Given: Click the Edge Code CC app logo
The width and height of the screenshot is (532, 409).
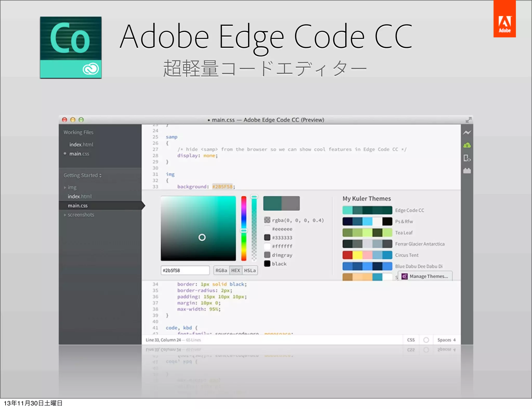Looking at the screenshot, I should 71,47.
